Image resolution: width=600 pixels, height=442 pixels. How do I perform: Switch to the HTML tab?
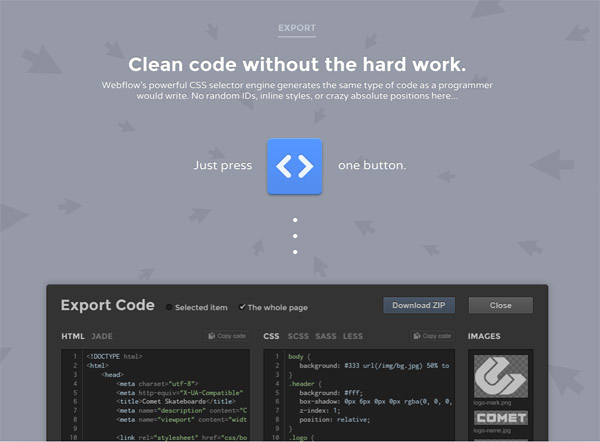click(x=73, y=336)
